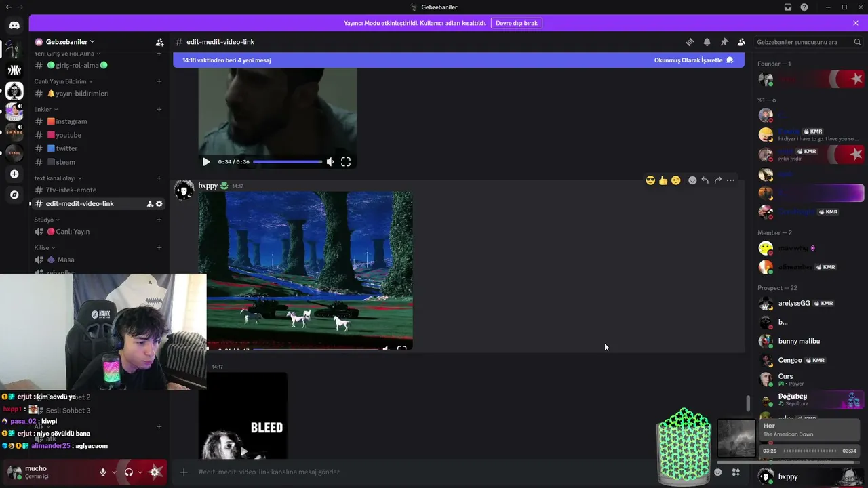Open more message options ellipsis
Image resolution: width=868 pixels, height=488 pixels.
click(730, 180)
